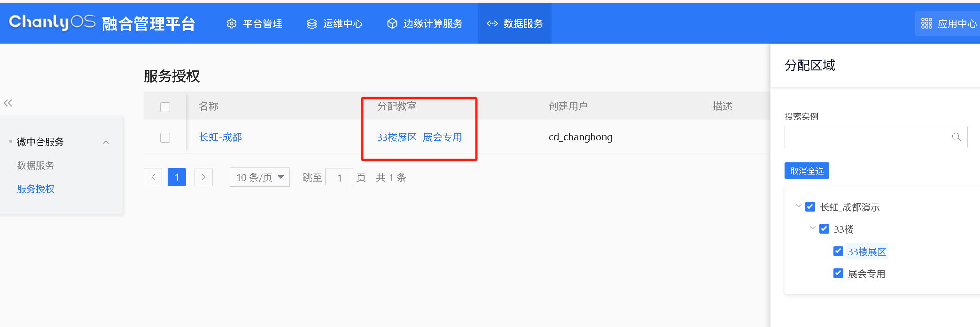Click the gear icon beside 平台管理
The width and height of the screenshot is (980, 327).
(x=231, y=24)
